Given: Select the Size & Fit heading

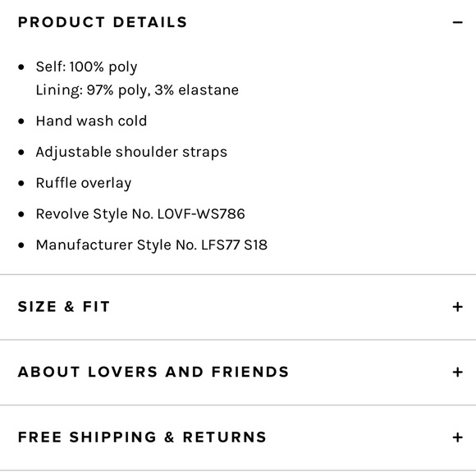Looking at the screenshot, I should 64,307.
